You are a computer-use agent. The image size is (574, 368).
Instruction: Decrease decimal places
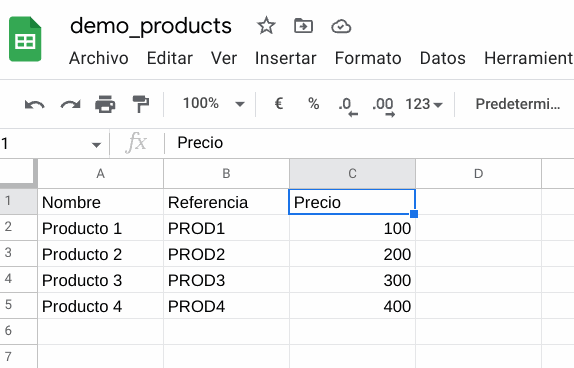pyautogui.click(x=348, y=106)
